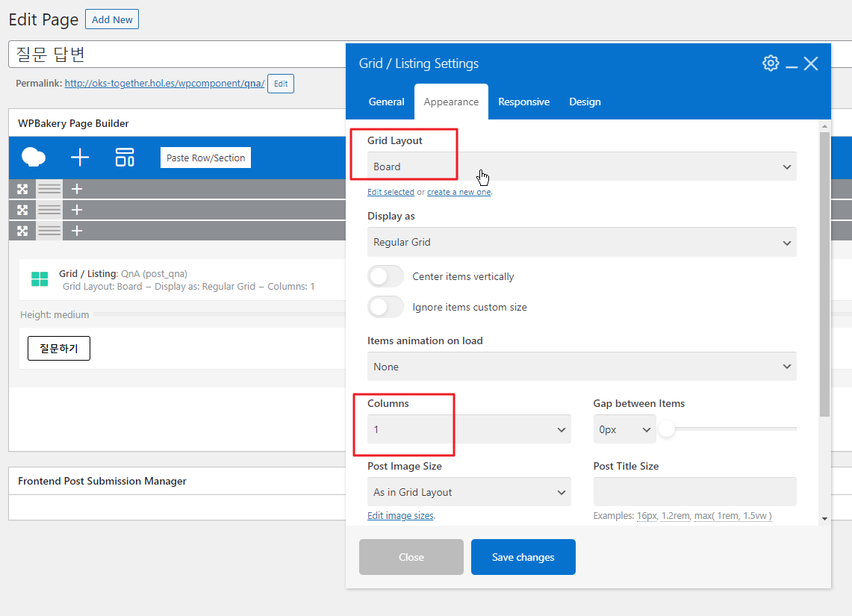Image resolution: width=852 pixels, height=616 pixels.
Task: Click the Grid / Listing element green grid icon
Action: (40, 279)
